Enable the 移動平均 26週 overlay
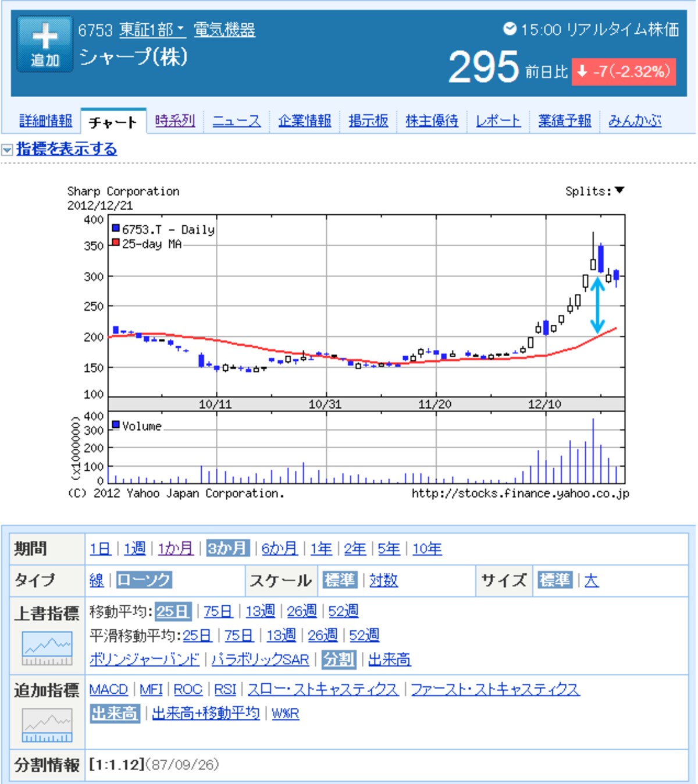Screen dimensions: 698x784 [x=302, y=611]
